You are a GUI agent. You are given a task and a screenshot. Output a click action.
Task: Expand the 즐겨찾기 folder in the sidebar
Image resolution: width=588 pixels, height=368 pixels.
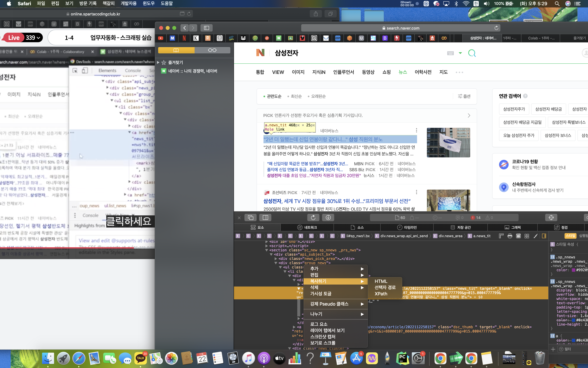(158, 63)
